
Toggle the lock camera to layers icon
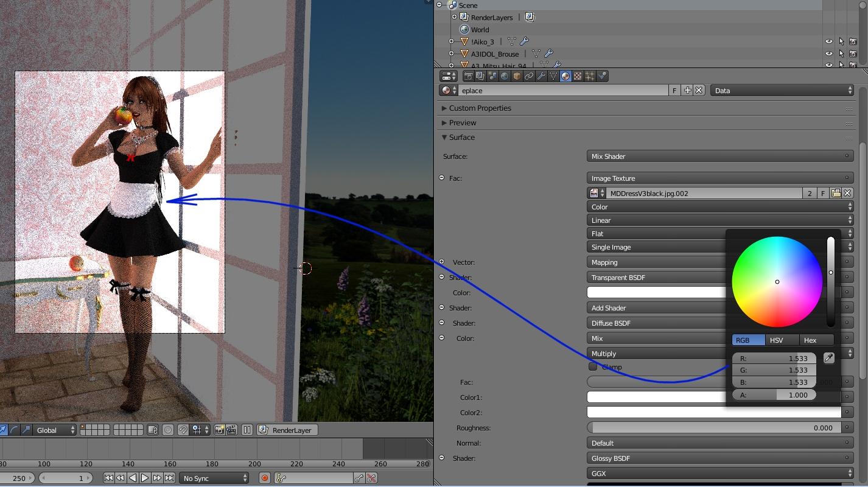[x=153, y=430]
